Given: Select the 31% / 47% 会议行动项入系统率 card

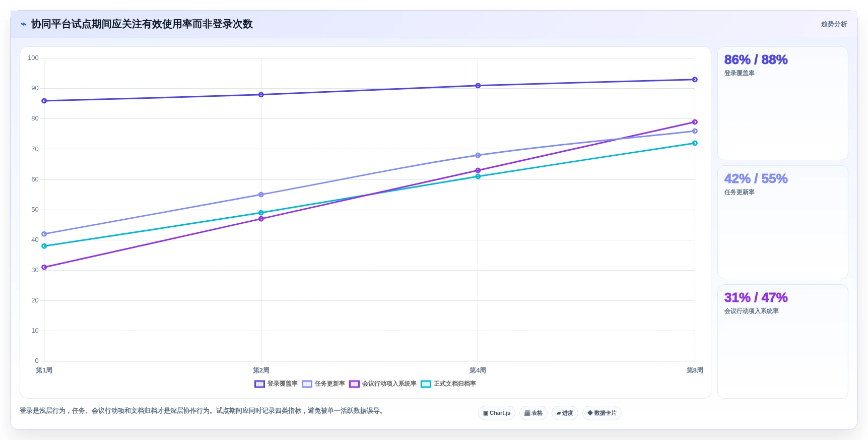Looking at the screenshot, I should pyautogui.click(x=782, y=341).
